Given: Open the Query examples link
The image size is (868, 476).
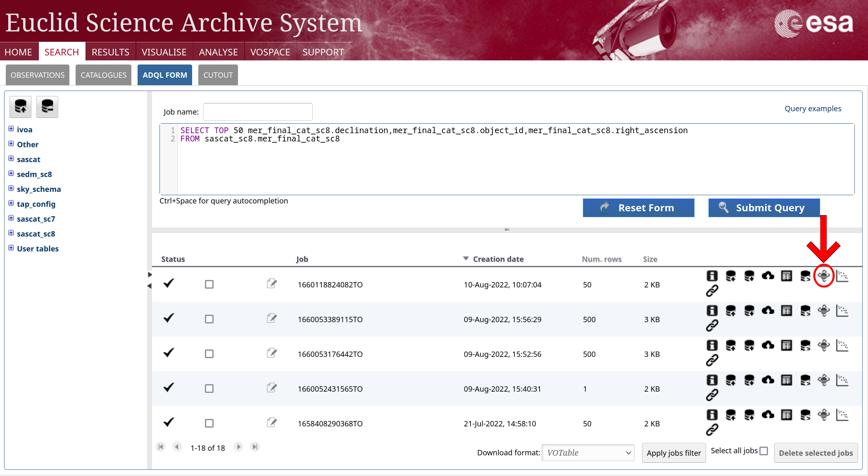Looking at the screenshot, I should click(x=813, y=108).
